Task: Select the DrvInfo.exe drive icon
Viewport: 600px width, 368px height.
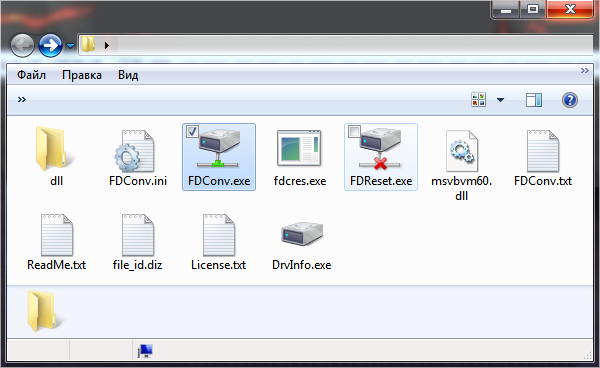Action: click(x=302, y=234)
